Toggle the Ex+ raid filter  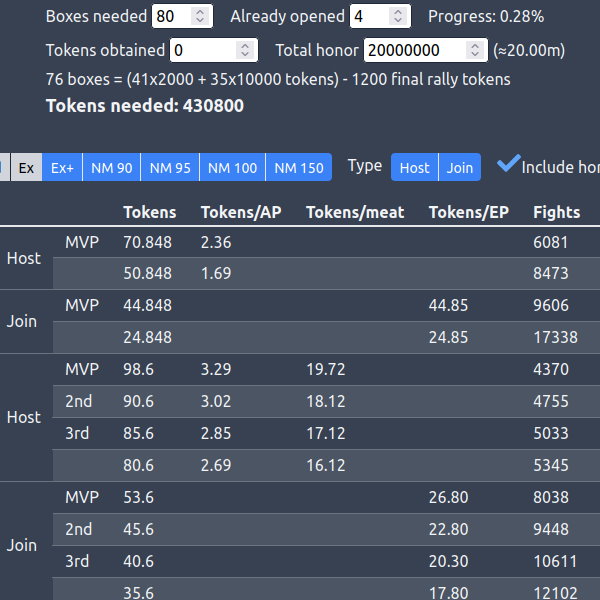[x=62, y=168]
